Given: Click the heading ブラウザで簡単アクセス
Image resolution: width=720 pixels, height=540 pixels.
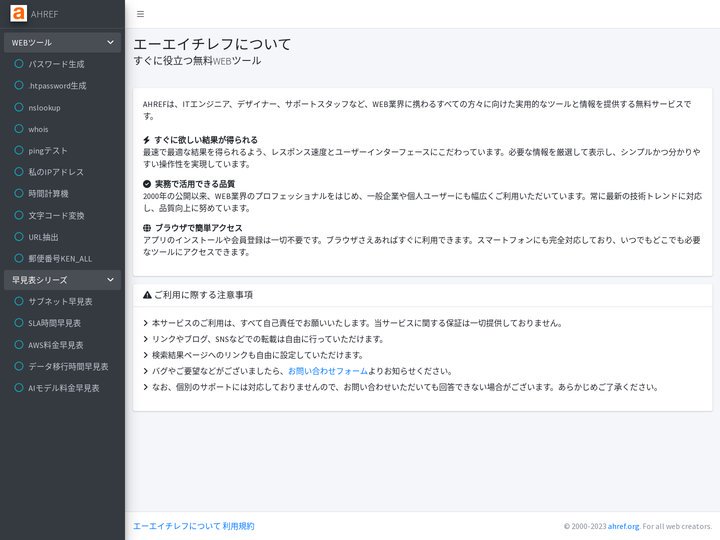Looking at the screenshot, I should point(198,228).
